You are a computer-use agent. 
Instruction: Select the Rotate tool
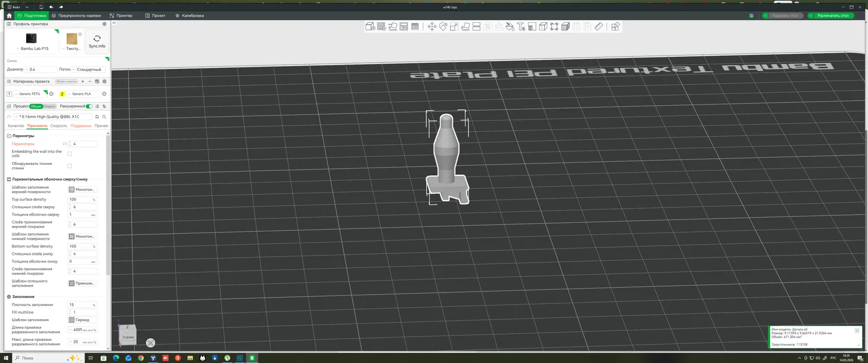pyautogui.click(x=443, y=26)
